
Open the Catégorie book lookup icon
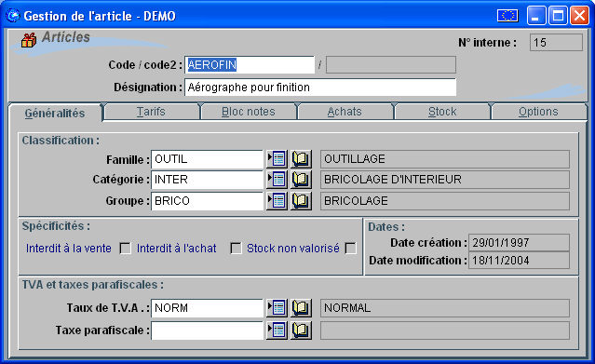pyautogui.click(x=301, y=180)
